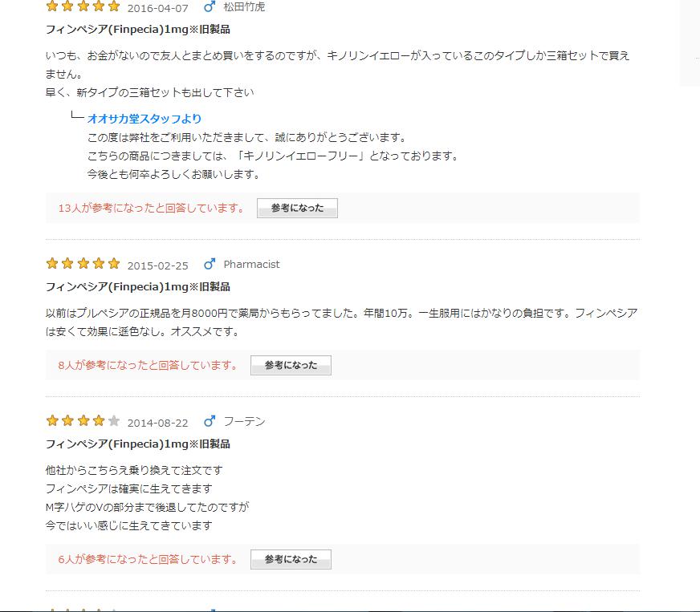
Task: Click reviewer name 松田竹虎
Action: click(x=244, y=7)
